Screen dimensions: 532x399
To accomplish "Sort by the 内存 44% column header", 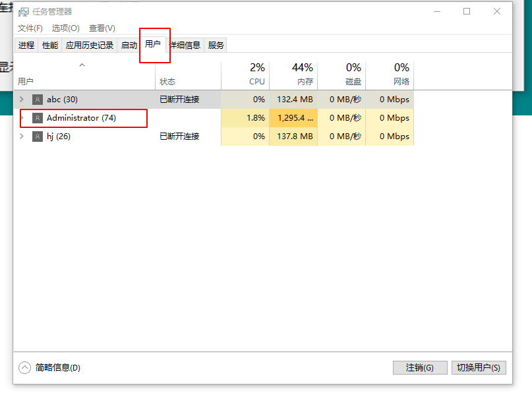I will (293, 75).
